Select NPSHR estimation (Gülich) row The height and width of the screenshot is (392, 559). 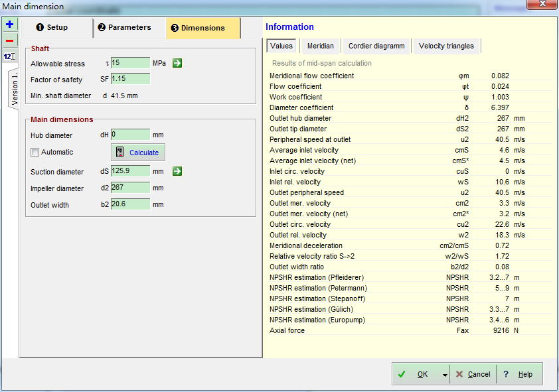click(x=410, y=309)
